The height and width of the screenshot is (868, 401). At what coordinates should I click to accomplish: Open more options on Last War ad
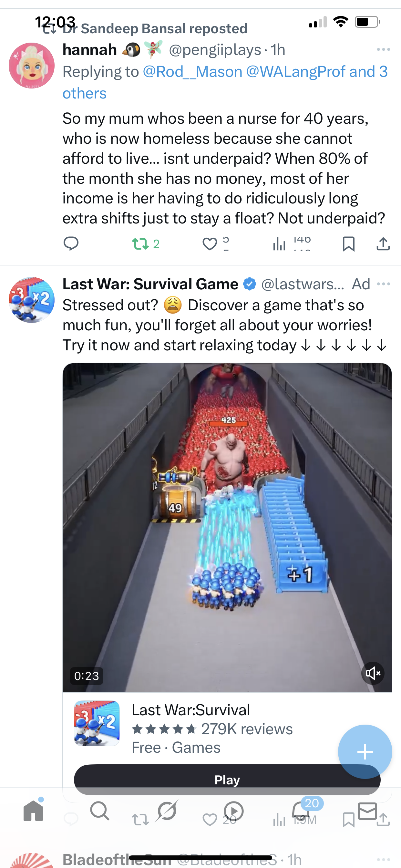click(x=384, y=284)
